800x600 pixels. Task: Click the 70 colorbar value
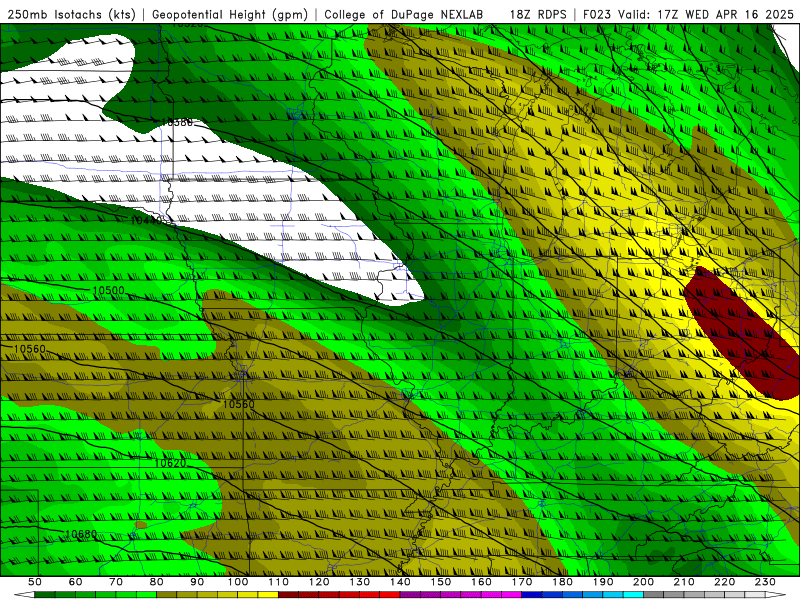(x=116, y=582)
